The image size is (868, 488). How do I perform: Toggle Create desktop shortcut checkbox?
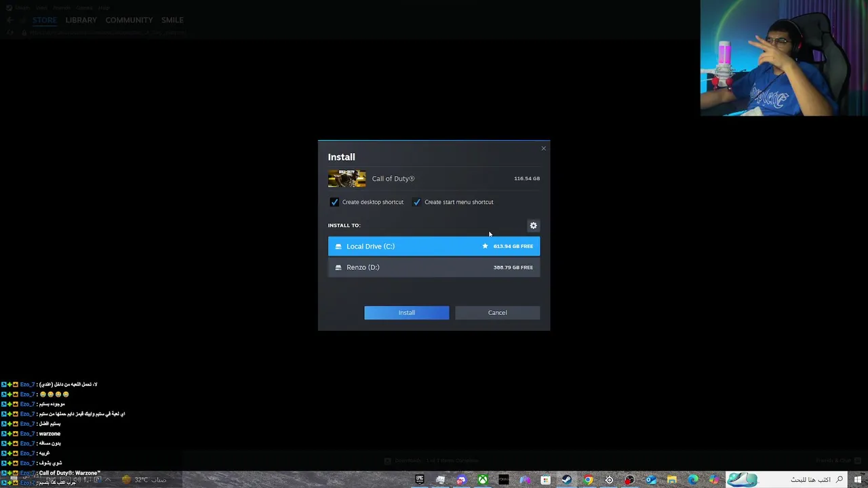(x=334, y=202)
